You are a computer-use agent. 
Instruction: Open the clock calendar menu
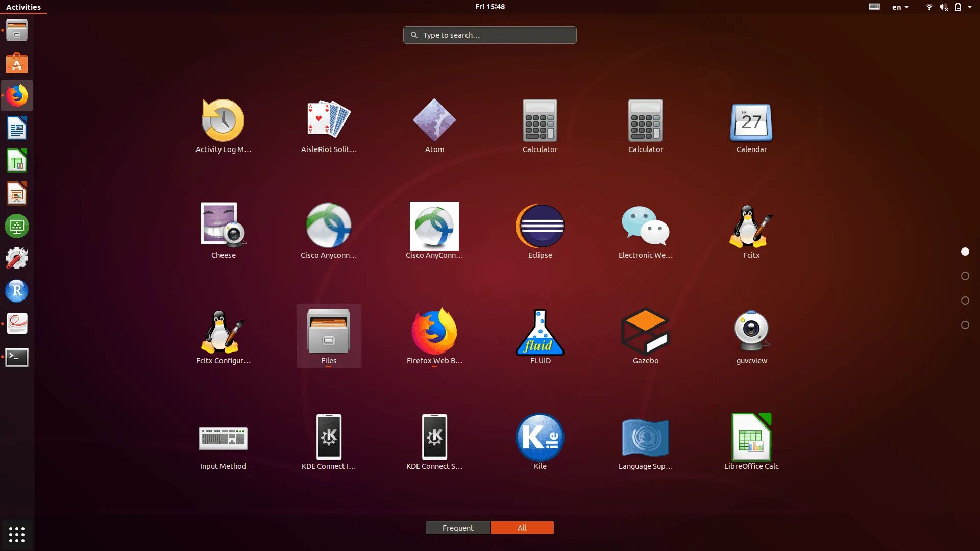(x=489, y=7)
